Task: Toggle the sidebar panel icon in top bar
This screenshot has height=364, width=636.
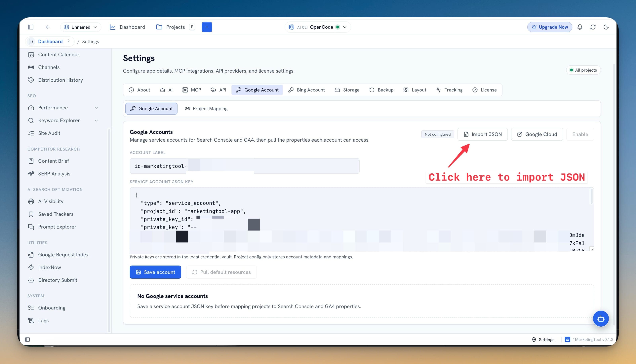Action: (30, 27)
